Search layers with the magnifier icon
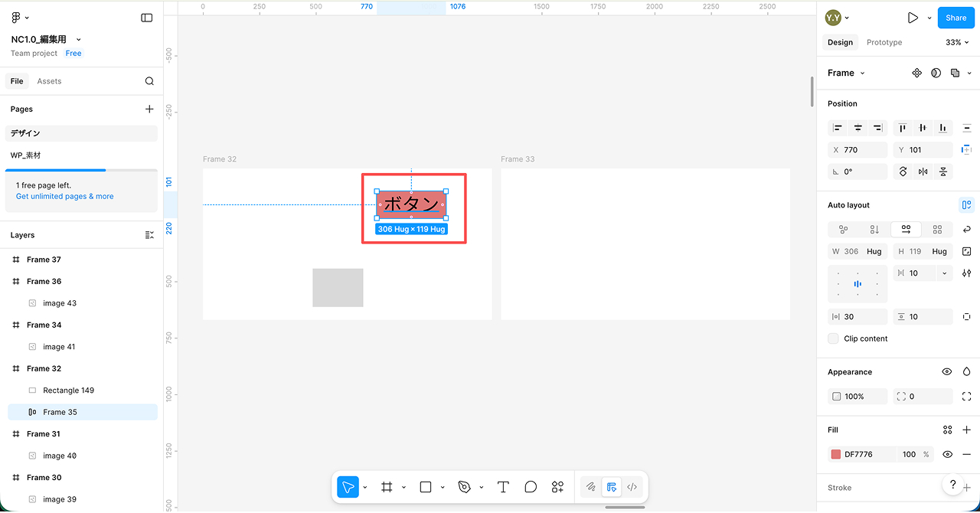The width and height of the screenshot is (980, 513). pyautogui.click(x=149, y=81)
